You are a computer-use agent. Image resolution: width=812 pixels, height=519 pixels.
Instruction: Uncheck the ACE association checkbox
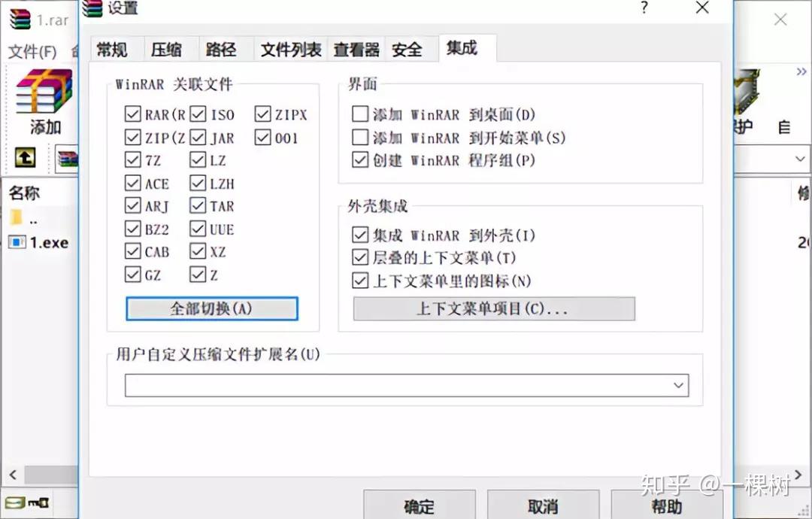(132, 183)
